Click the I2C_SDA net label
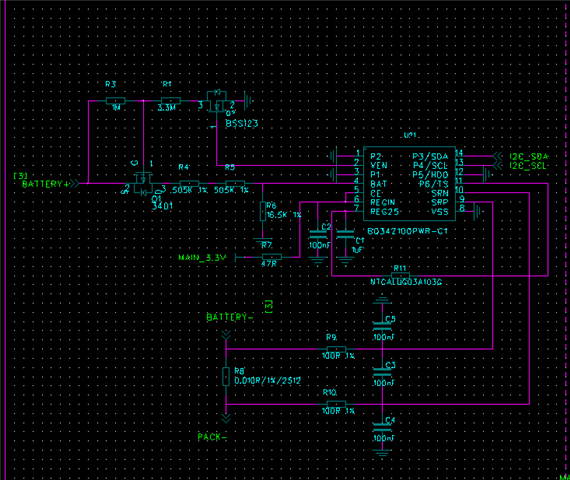 (x=528, y=156)
